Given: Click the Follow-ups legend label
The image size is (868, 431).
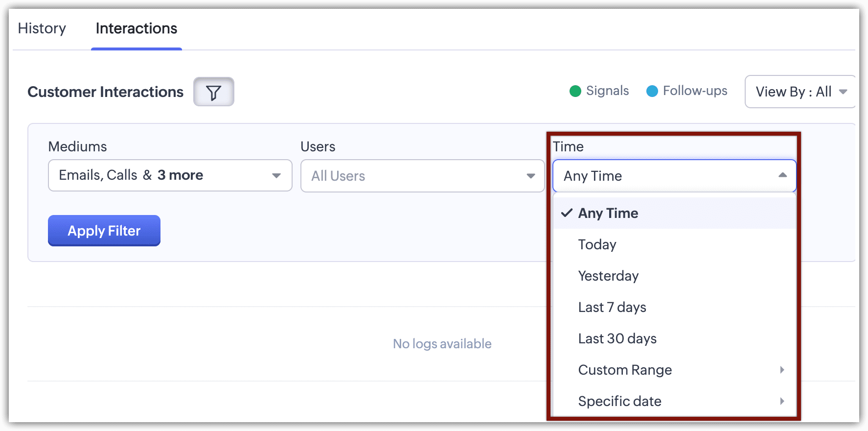Looking at the screenshot, I should 695,91.
